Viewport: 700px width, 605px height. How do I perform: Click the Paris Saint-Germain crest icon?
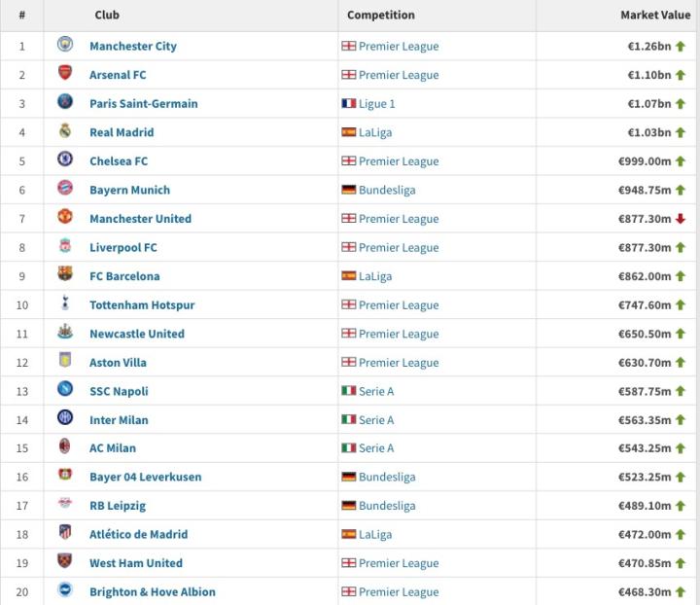pyautogui.click(x=65, y=102)
